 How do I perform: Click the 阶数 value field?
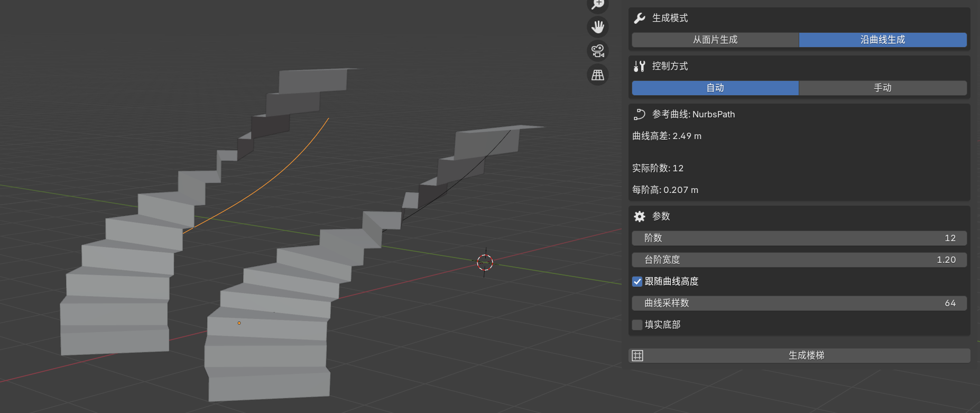pos(799,238)
